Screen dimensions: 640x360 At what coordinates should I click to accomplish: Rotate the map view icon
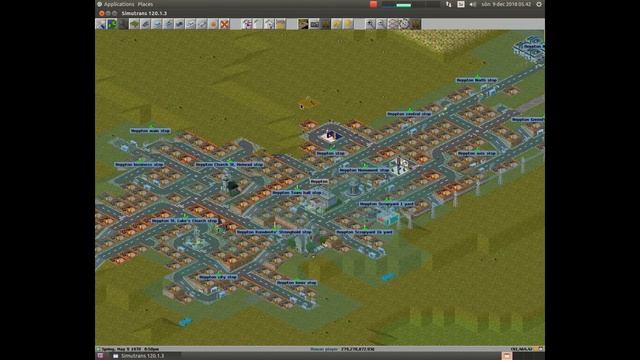tap(404, 24)
